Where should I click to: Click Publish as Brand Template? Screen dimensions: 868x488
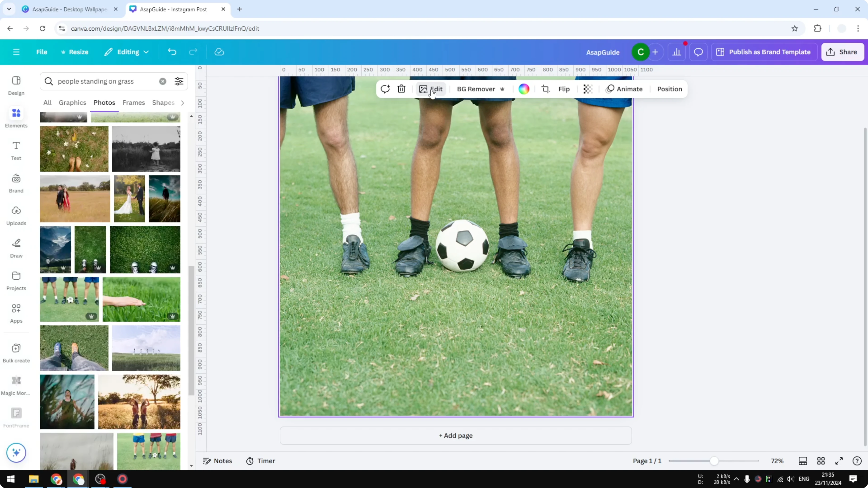(764, 52)
